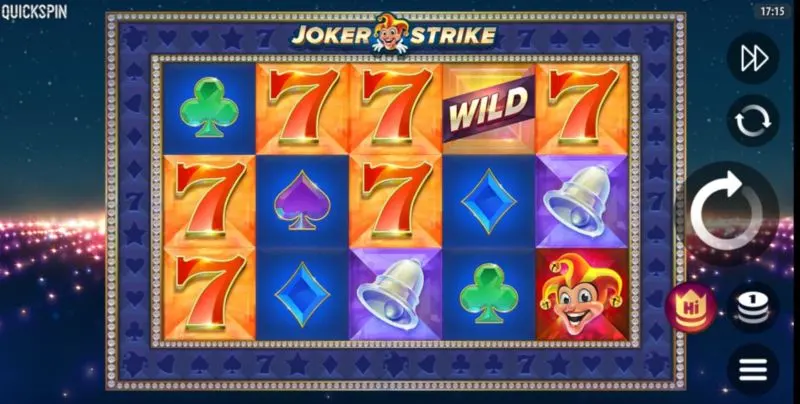Open the autoplay circular arrows button

(x=753, y=121)
